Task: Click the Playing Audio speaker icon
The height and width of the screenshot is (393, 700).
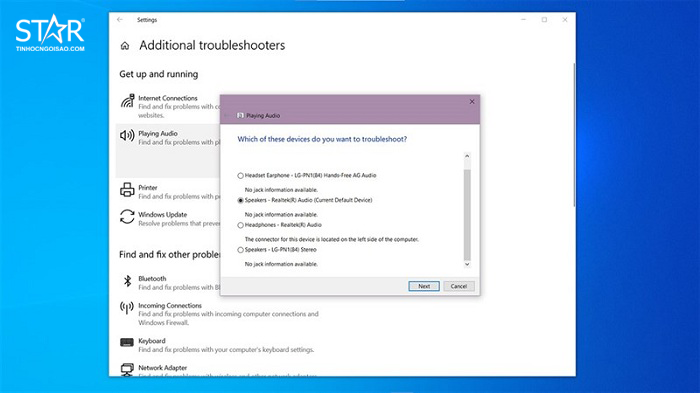Action: pos(127,135)
